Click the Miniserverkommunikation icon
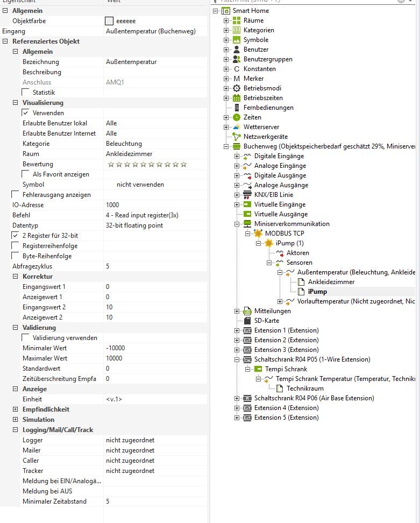This screenshot has height=523, width=420. (x=247, y=223)
